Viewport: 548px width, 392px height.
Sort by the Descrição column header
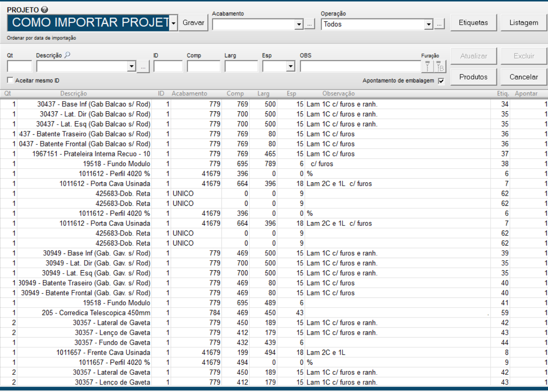coord(74,93)
